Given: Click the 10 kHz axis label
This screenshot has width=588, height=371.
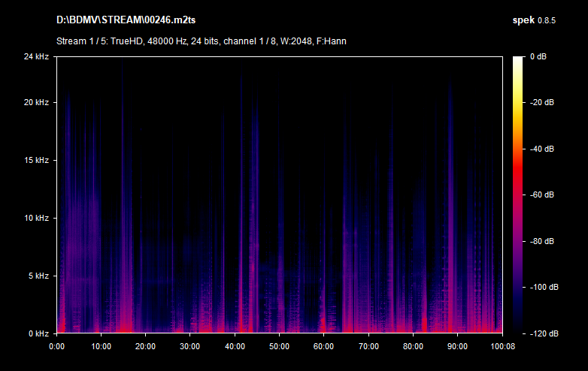Looking at the screenshot, I should (36, 218).
